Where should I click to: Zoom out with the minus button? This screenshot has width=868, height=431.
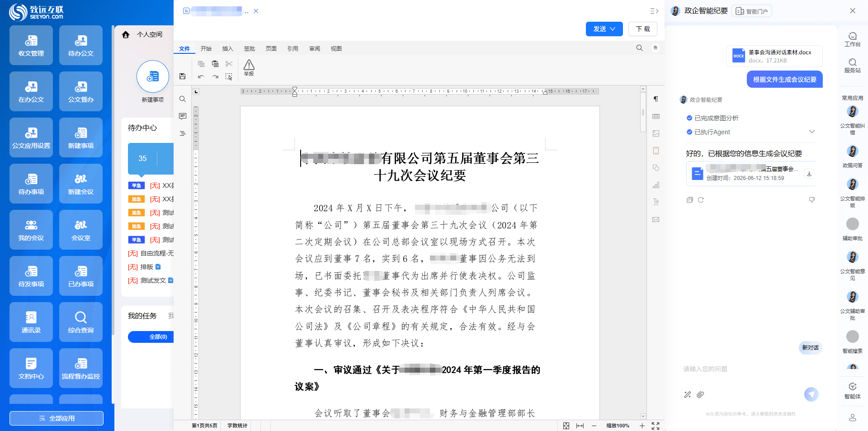point(594,426)
